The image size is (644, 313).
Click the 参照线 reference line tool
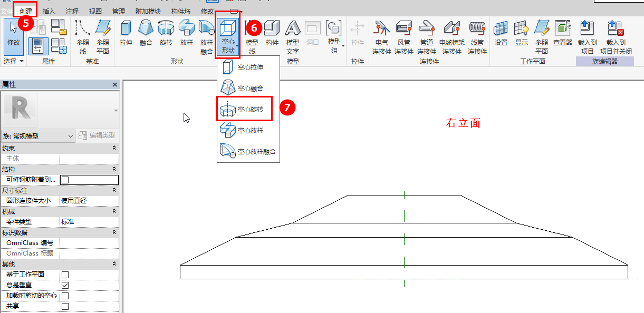[83, 37]
